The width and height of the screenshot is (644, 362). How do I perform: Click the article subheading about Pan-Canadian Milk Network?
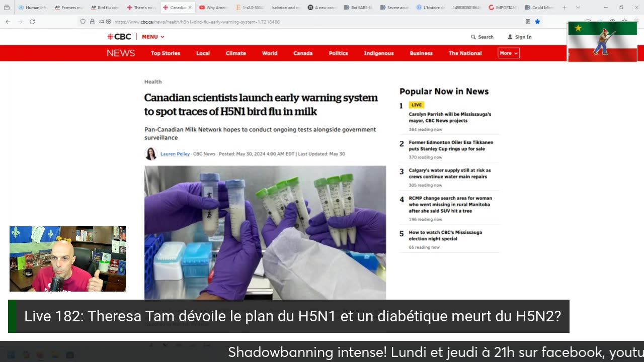[260, 133]
